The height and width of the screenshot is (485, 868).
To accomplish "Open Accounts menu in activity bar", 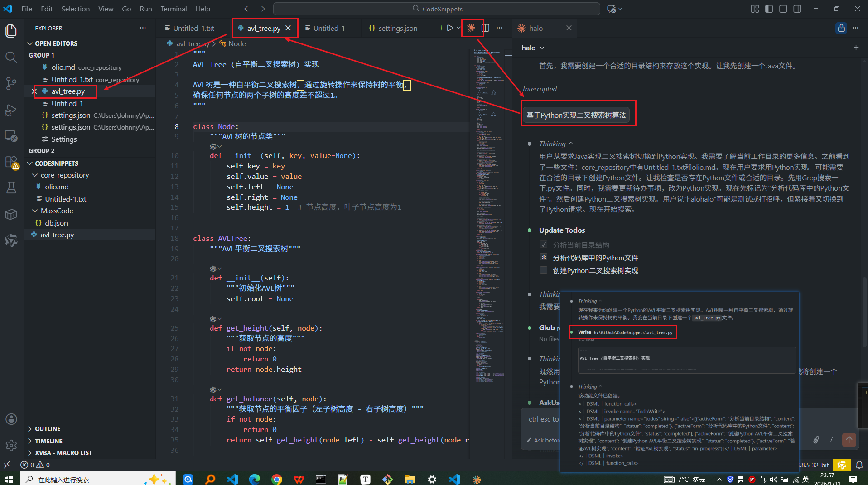I will coord(11,419).
